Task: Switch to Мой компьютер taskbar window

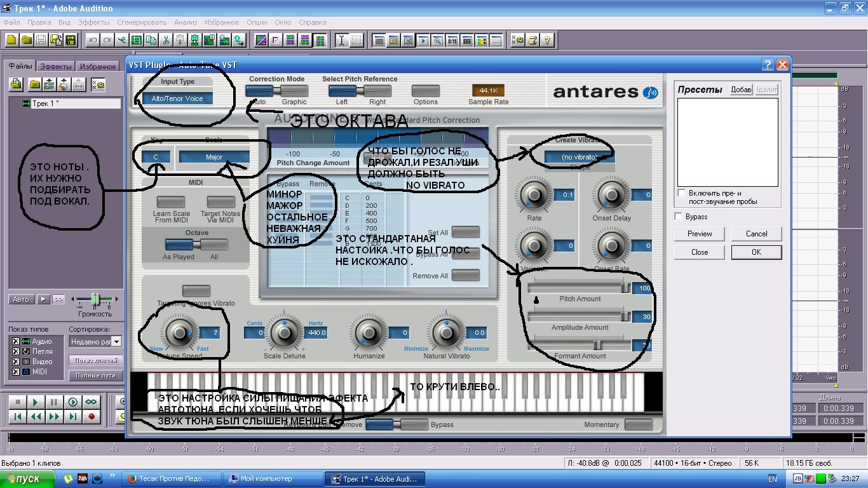Action: coord(274,478)
